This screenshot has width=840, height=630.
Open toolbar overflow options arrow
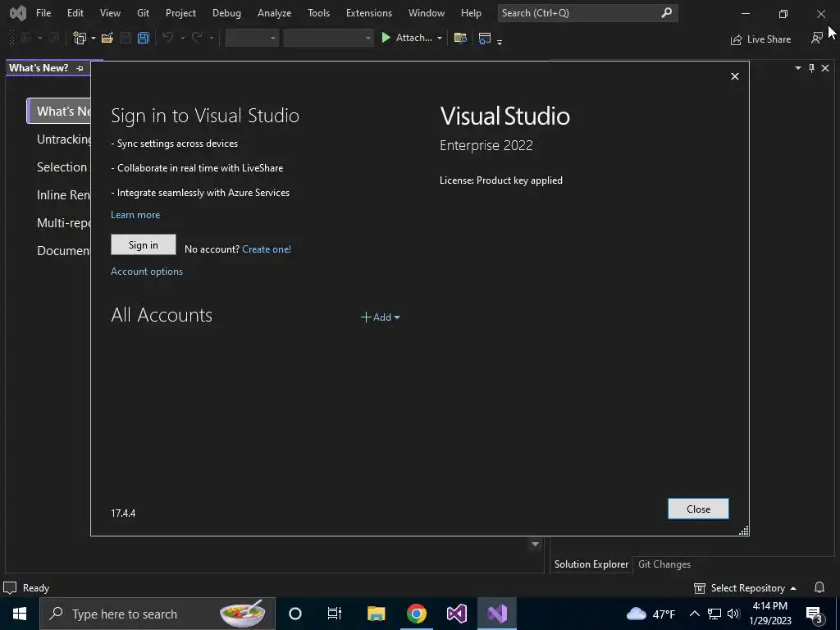click(x=500, y=41)
